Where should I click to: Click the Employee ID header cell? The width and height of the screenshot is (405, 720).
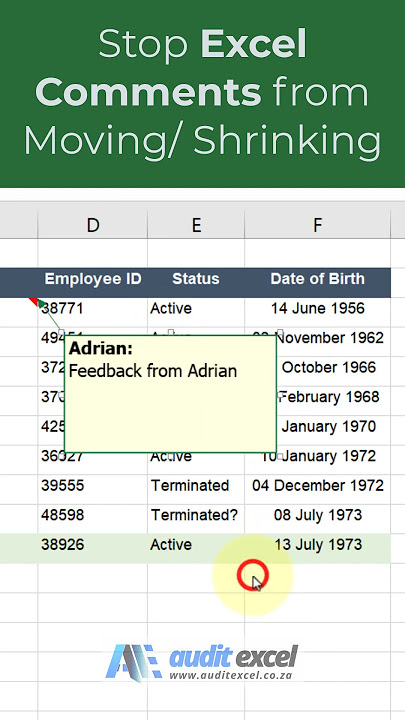(x=93, y=279)
